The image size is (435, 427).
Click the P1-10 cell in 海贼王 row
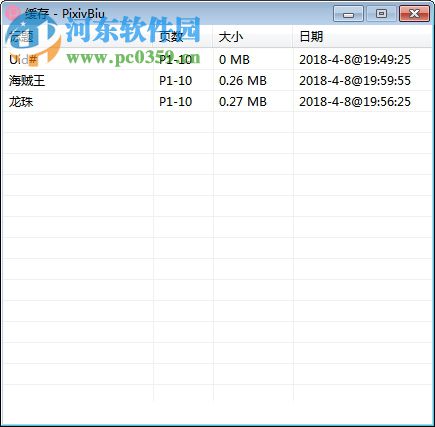click(x=175, y=81)
